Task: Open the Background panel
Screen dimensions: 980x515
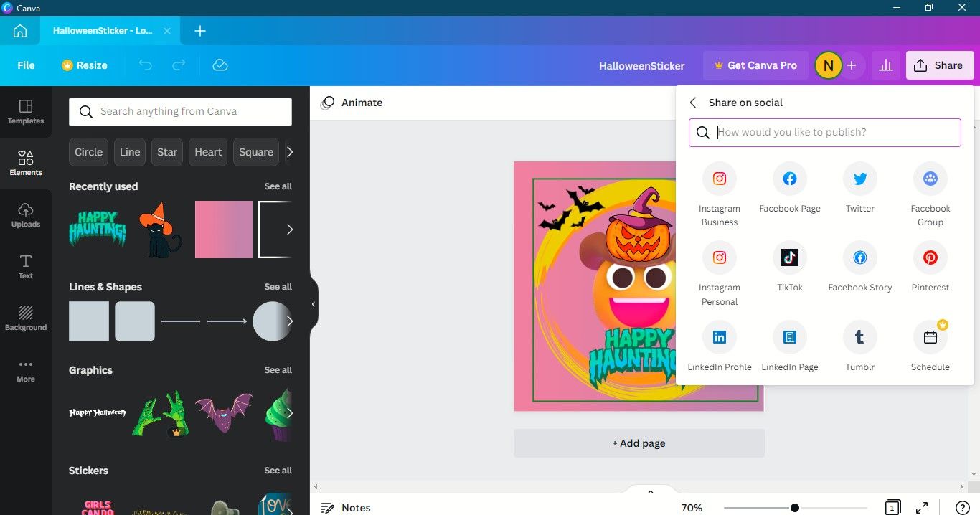Action: (26, 318)
